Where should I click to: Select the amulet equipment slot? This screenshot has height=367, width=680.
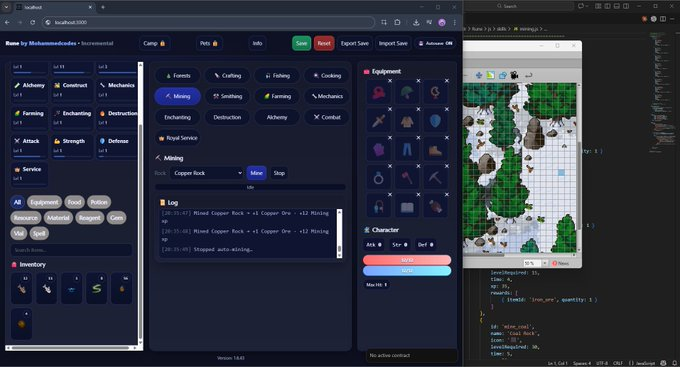(435, 93)
